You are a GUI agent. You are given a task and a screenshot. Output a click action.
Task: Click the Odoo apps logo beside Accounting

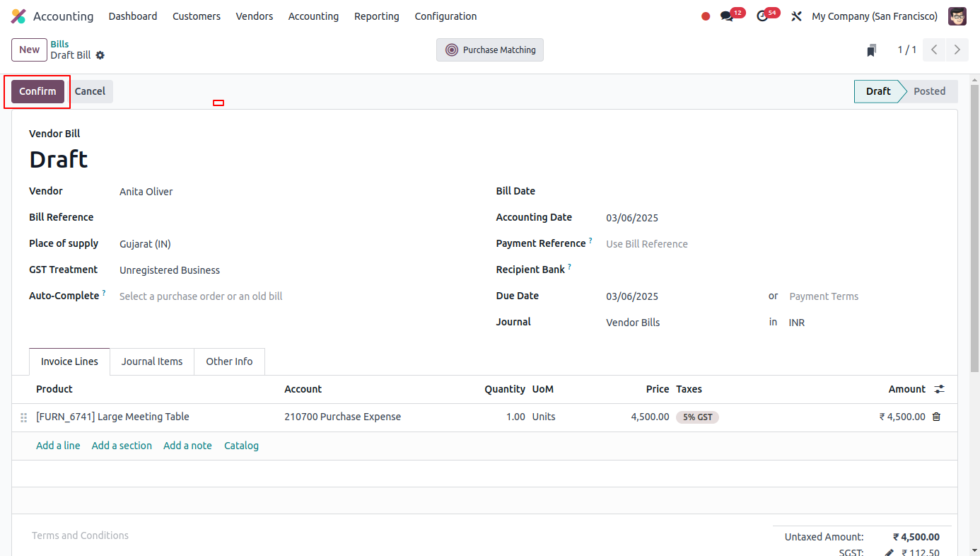(x=18, y=16)
